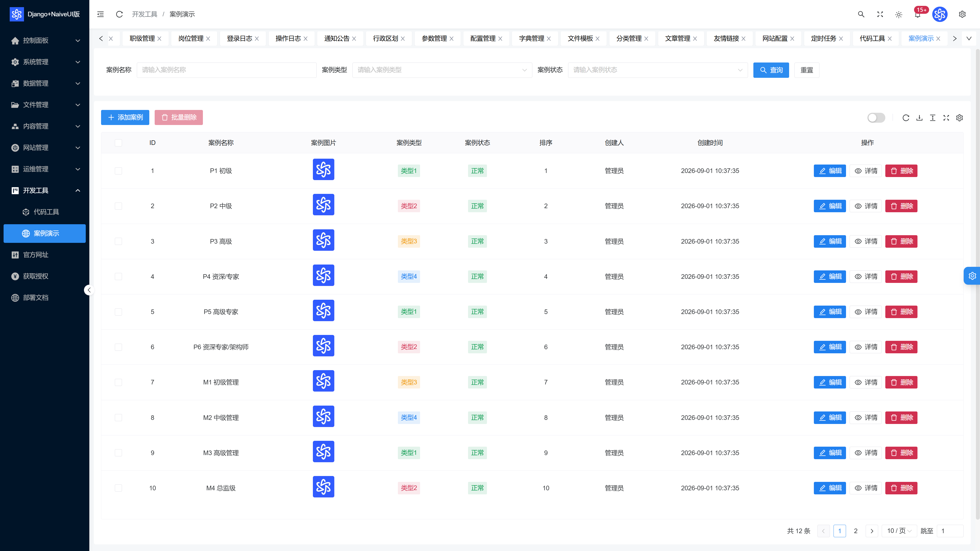Switch theme with the sun icon
Screen dimensions: 980x551
(899, 15)
